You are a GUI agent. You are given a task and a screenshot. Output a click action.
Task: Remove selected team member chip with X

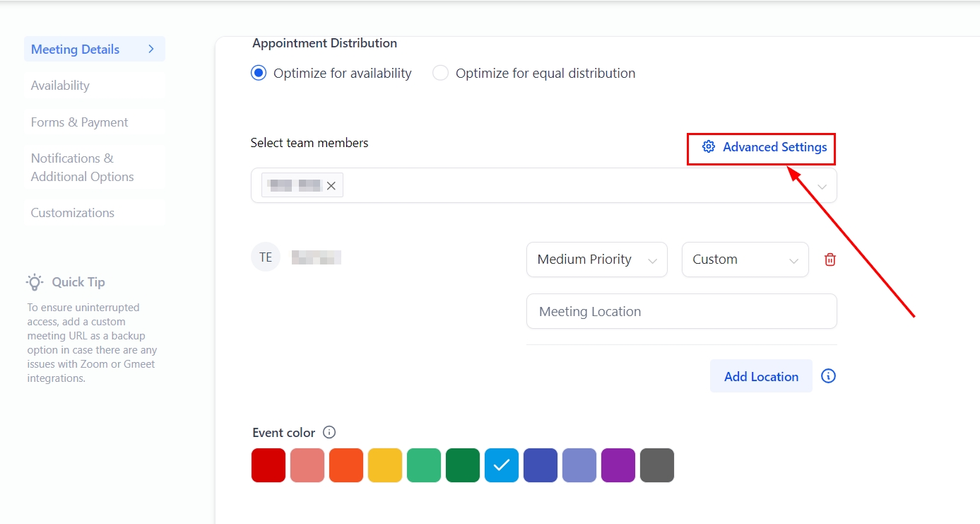coord(331,186)
